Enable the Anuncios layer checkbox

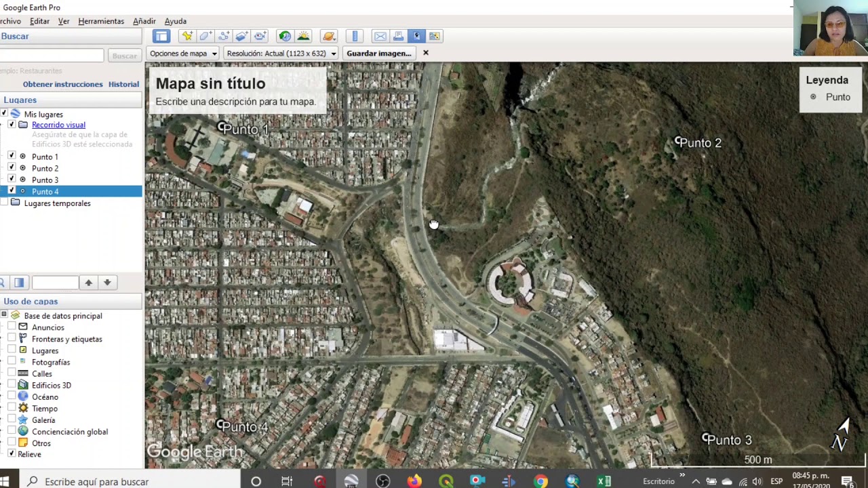pos(12,327)
